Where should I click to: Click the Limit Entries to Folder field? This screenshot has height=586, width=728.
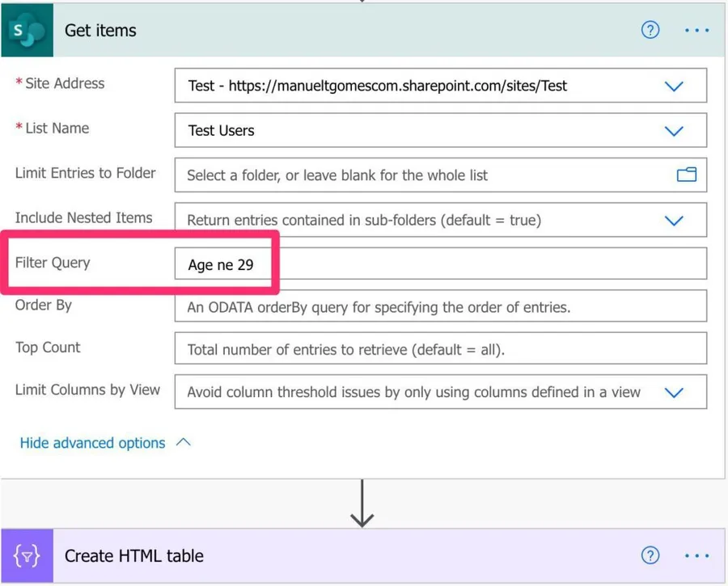[x=421, y=175]
